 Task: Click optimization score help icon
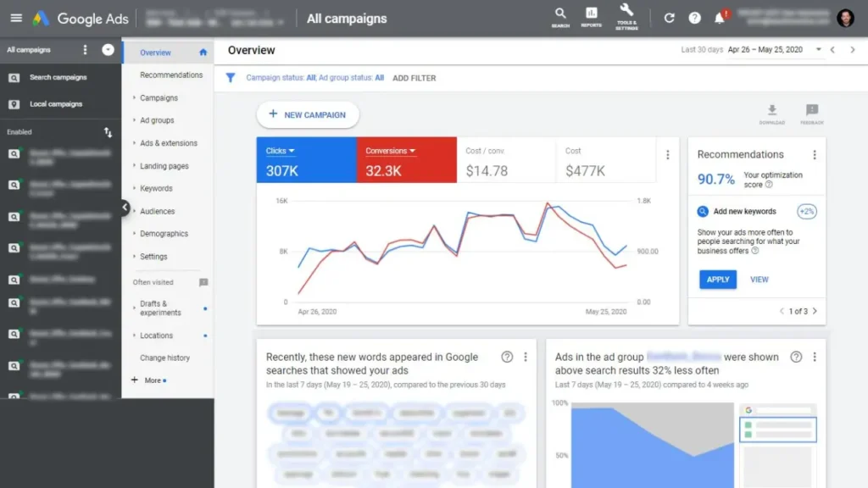[x=769, y=185]
